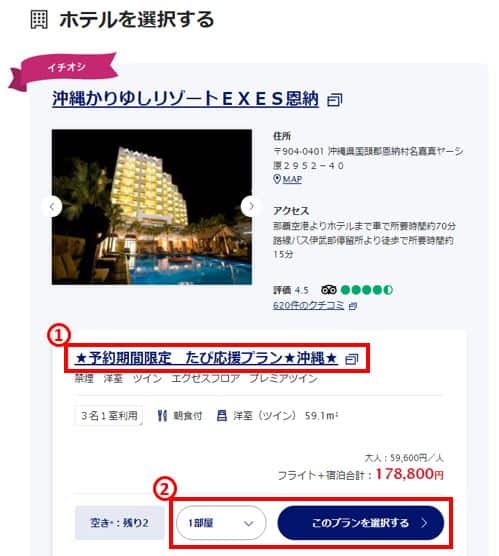Click the map pin icon beside MAP
This screenshot has width=499, height=556.
pos(277,179)
